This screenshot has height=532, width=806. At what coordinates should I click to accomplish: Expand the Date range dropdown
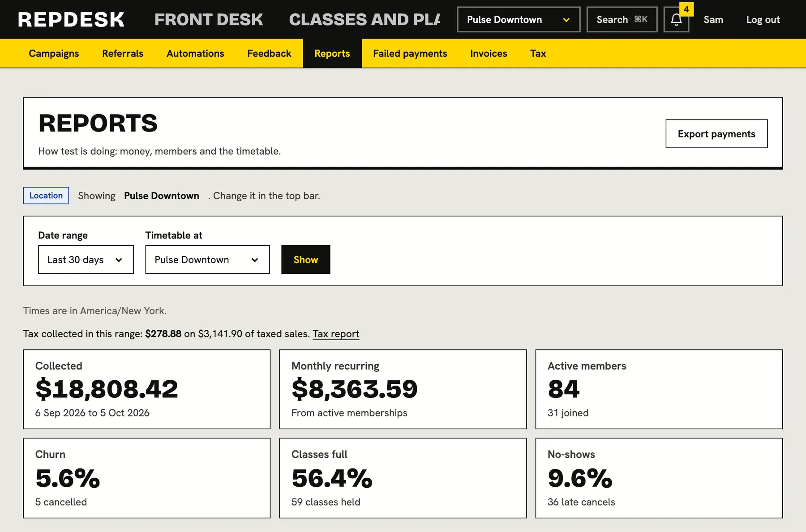pyautogui.click(x=86, y=260)
